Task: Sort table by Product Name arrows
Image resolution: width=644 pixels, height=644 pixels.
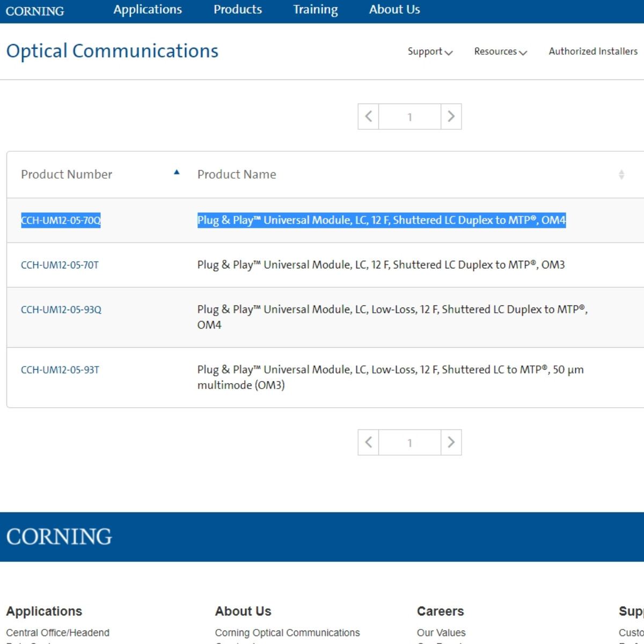Action: coord(621,174)
